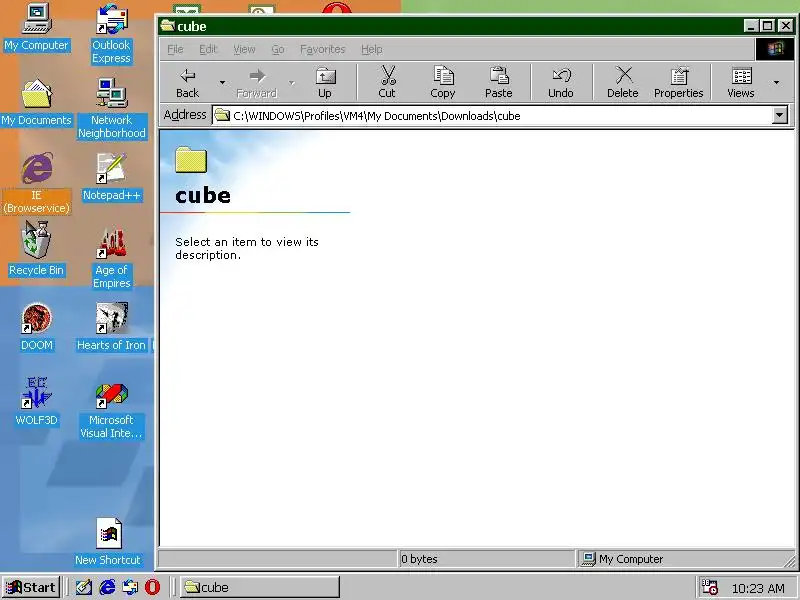The height and width of the screenshot is (600, 800).
Task: Open the File menu
Action: [x=175, y=49]
